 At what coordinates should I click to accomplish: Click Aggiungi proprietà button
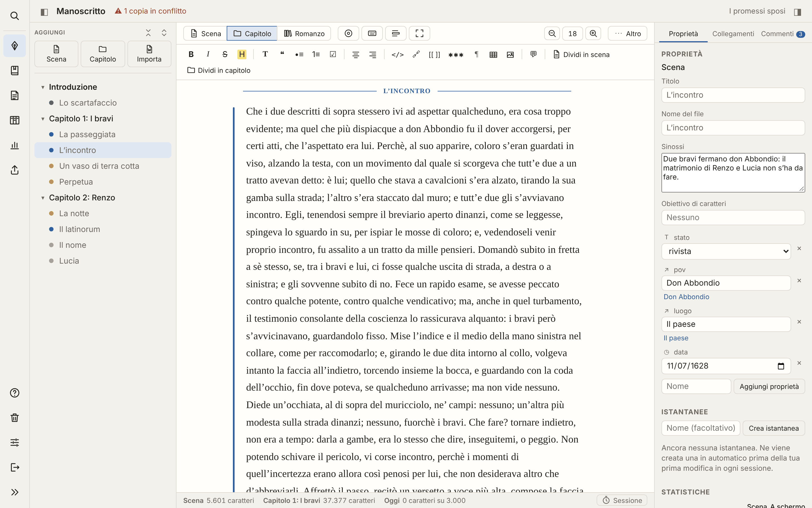coord(769,386)
